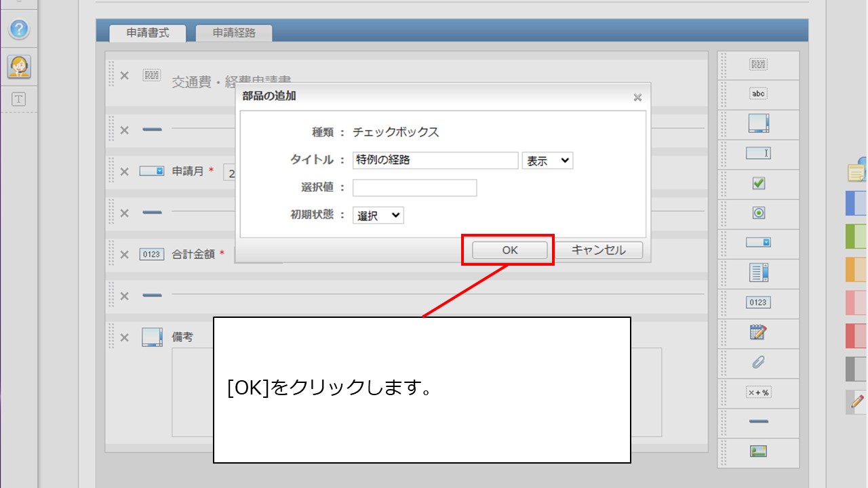The height and width of the screenshot is (488, 868).
Task: Click inside the 備考 text area
Action: coord(416,392)
